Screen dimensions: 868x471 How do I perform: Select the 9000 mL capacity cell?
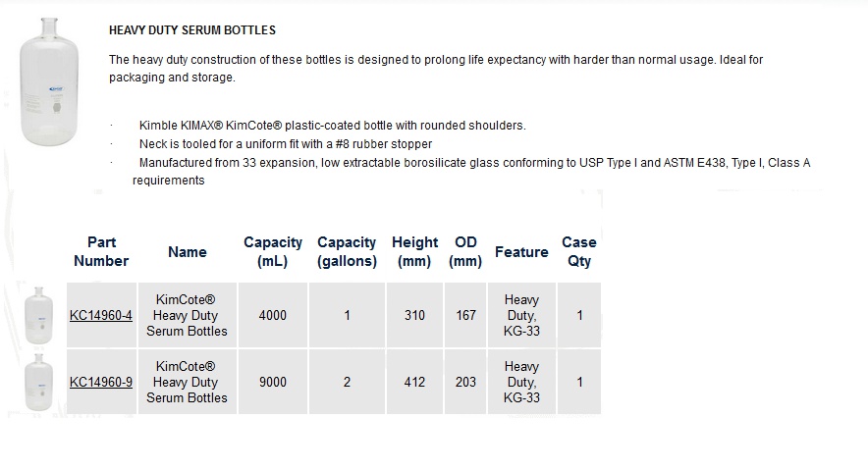pos(273,383)
